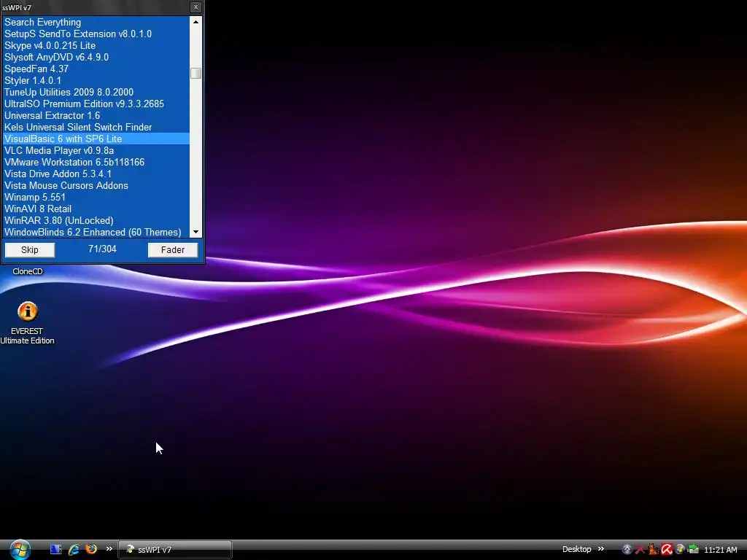Select the CloneCD desktop icon label
747x560 pixels.
(28, 271)
